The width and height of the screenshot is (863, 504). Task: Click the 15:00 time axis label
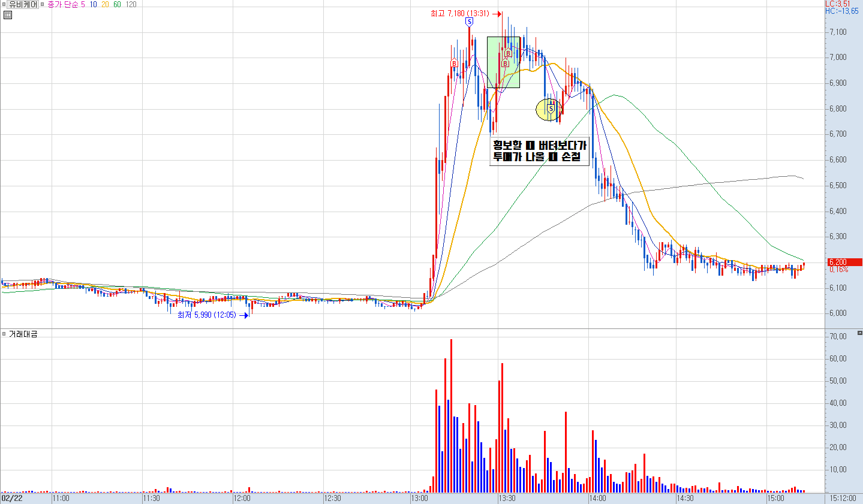[x=775, y=498]
